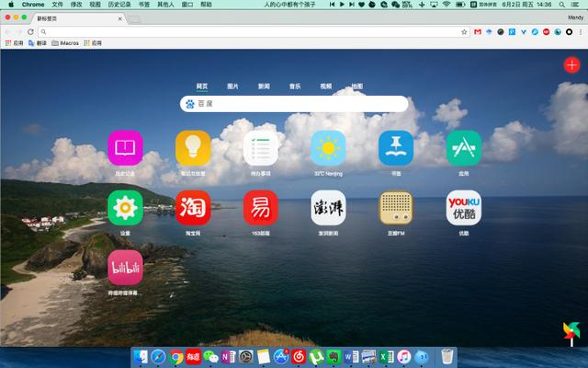Open the green gear Settings tile
The width and height of the screenshot is (588, 368).
pos(125,208)
